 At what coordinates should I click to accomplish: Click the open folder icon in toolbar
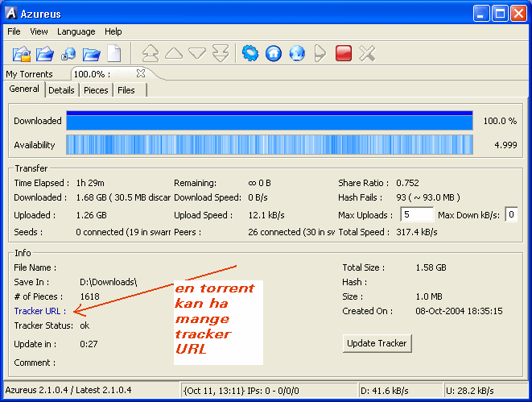(91, 54)
